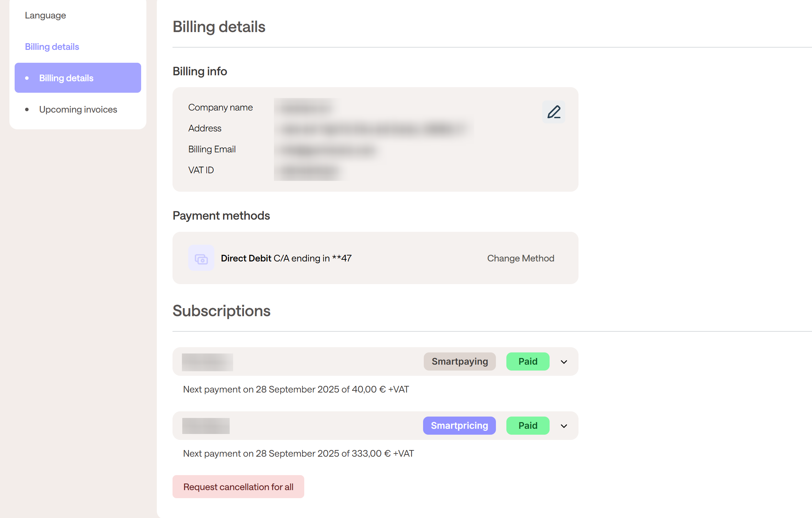Open the highlighted Billing details sub-item
This screenshot has height=518, width=812.
coord(78,78)
